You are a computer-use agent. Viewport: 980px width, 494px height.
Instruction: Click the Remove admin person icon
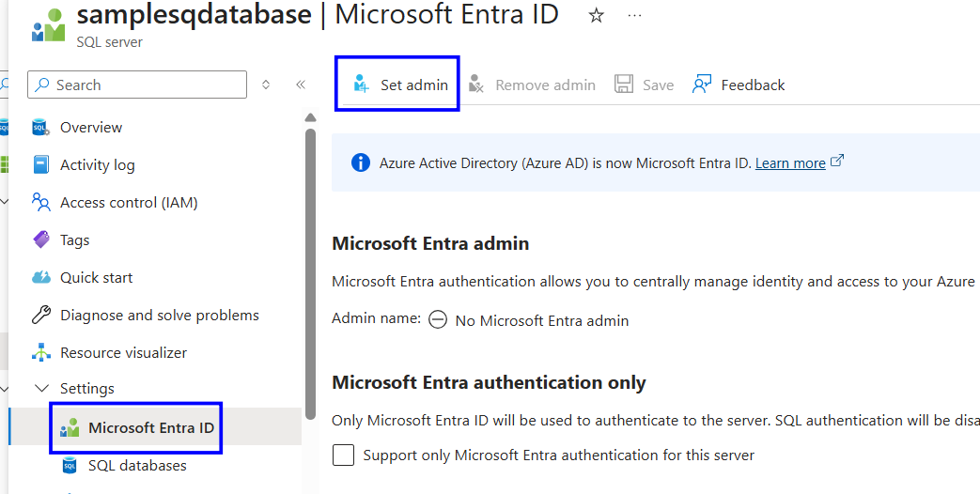476,85
